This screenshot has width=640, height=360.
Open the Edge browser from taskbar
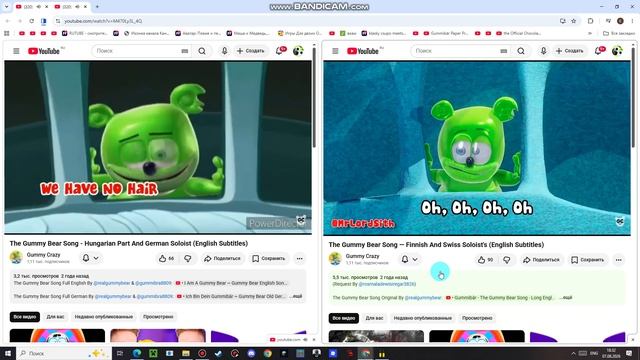[137, 353]
